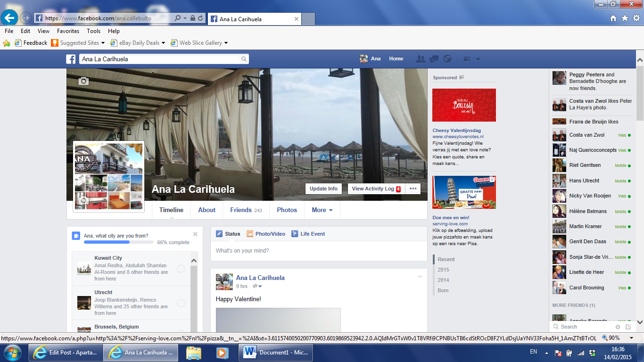Image resolution: width=644 pixels, height=362 pixels.
Task: Select the Utrecht radio button
Action: click(181, 303)
